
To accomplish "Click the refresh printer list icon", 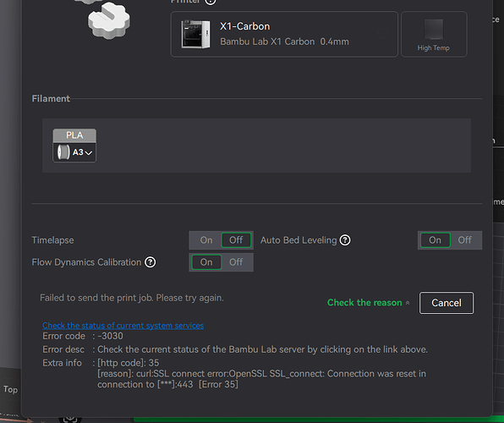I will point(383,34).
